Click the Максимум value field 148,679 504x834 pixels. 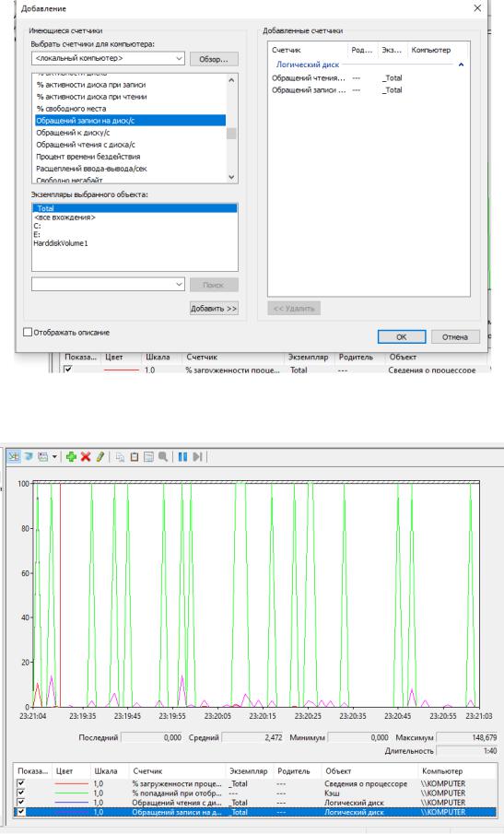coord(467,738)
